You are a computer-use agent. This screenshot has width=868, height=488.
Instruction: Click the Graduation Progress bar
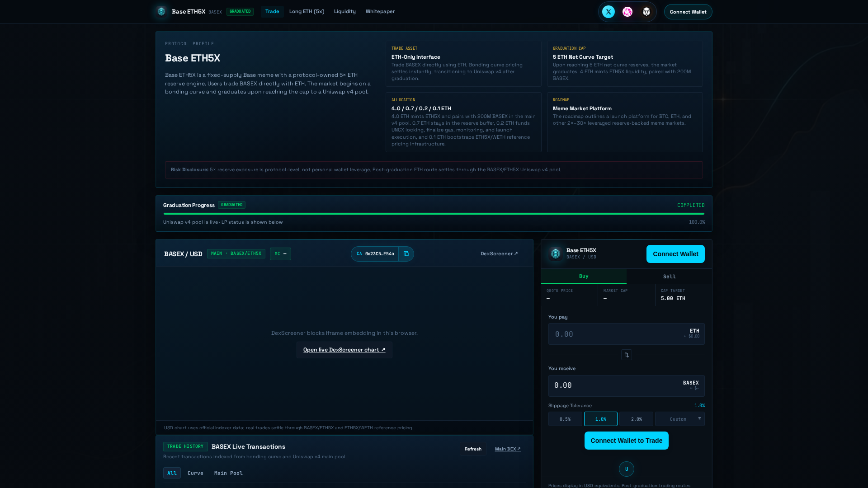click(434, 214)
